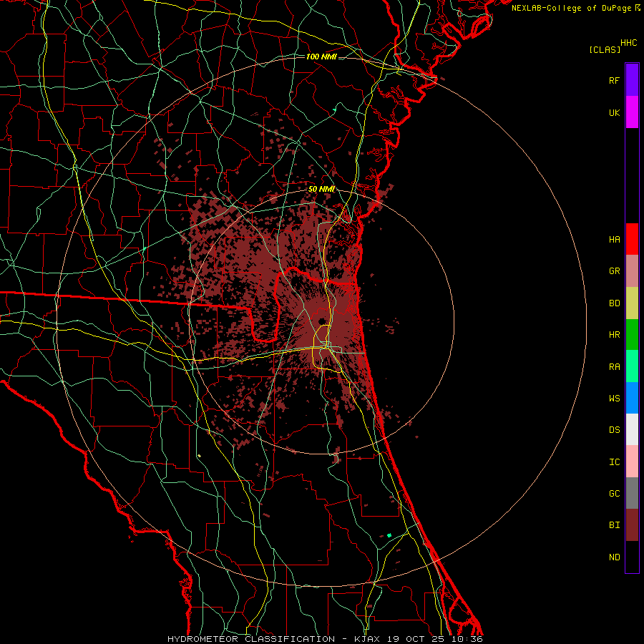Screen dimensions: 644x644
Task: Click the mint green RA legend swatch
Action: click(632, 366)
